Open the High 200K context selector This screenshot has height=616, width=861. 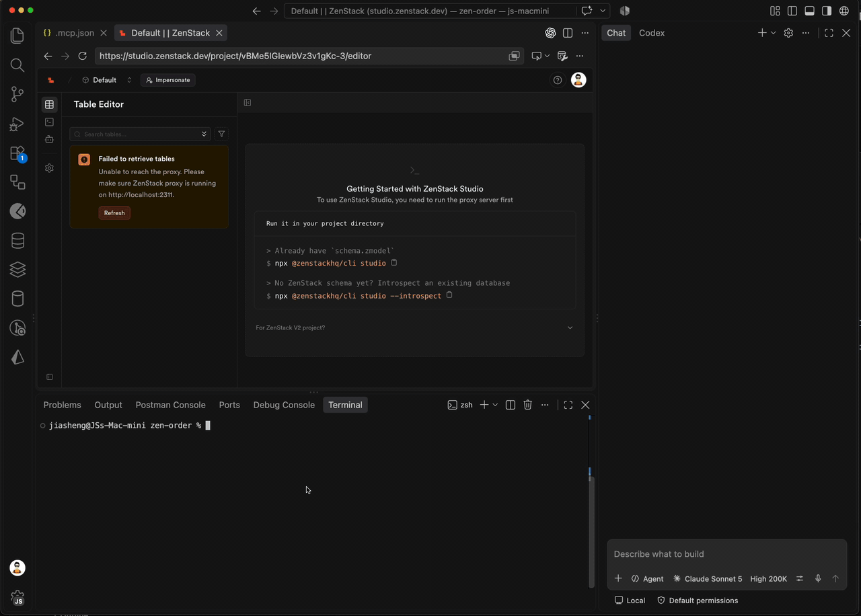(769, 578)
